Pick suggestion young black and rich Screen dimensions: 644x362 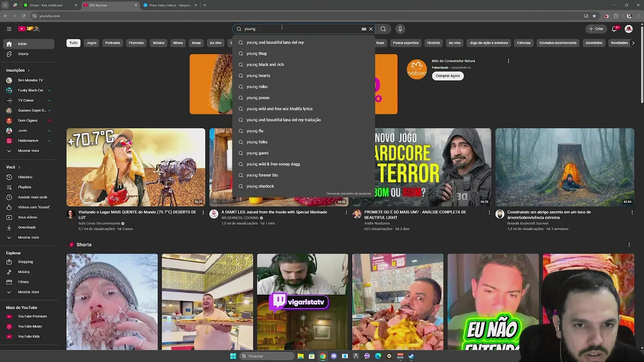pos(304,64)
